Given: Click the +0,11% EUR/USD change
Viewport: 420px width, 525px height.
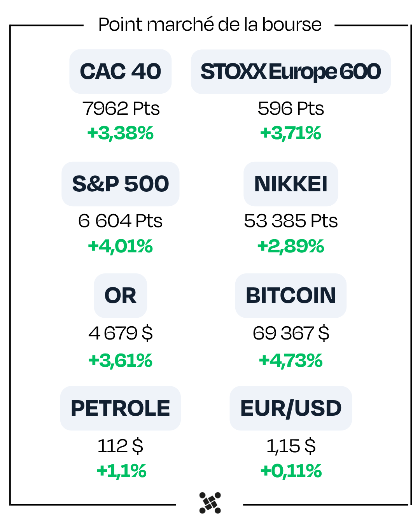Looking at the screenshot, I should tap(290, 471).
